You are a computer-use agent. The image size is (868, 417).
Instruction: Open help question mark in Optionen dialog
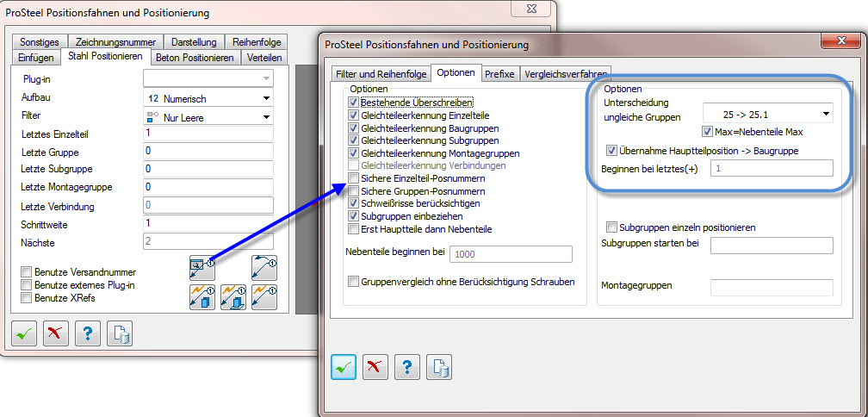407,367
